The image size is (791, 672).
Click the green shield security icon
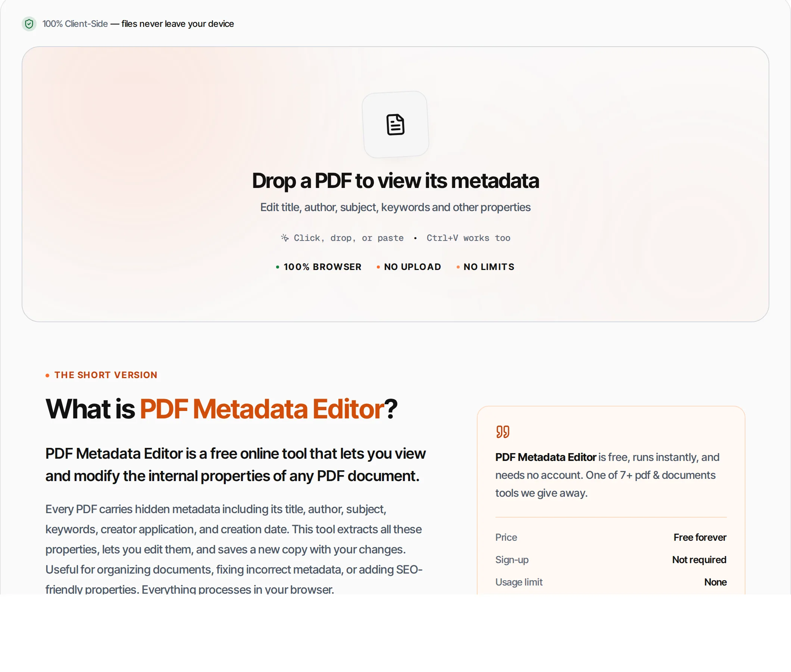pyautogui.click(x=29, y=24)
